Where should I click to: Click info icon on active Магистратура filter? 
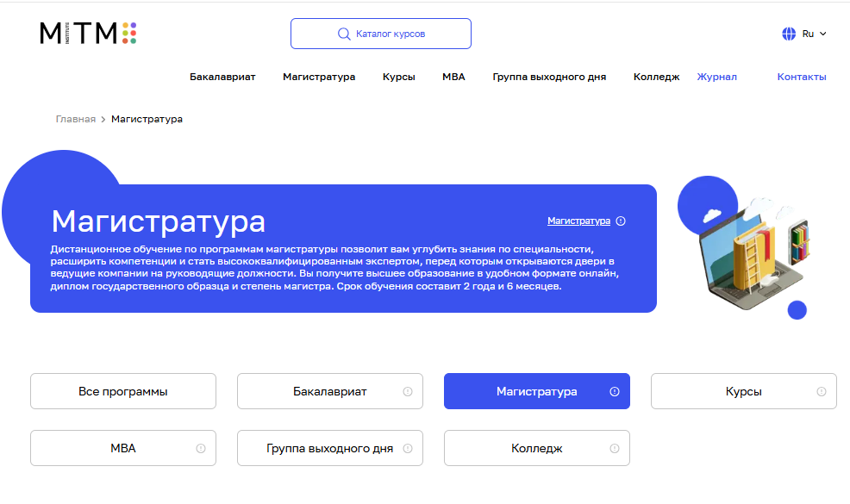614,391
